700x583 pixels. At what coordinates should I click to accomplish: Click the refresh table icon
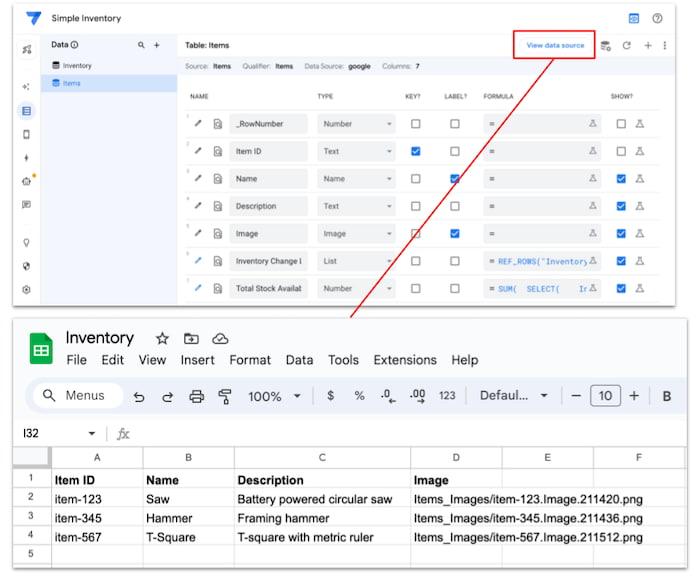click(627, 46)
